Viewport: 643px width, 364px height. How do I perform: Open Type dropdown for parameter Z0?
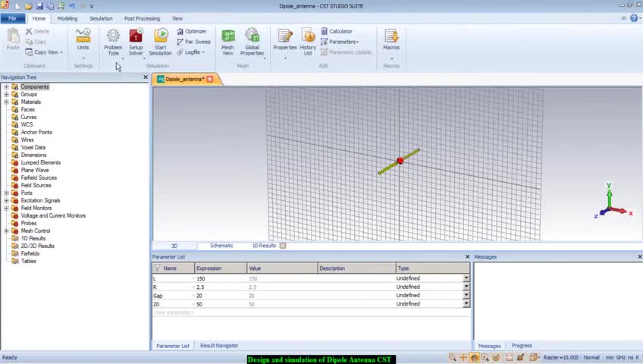tap(466, 304)
